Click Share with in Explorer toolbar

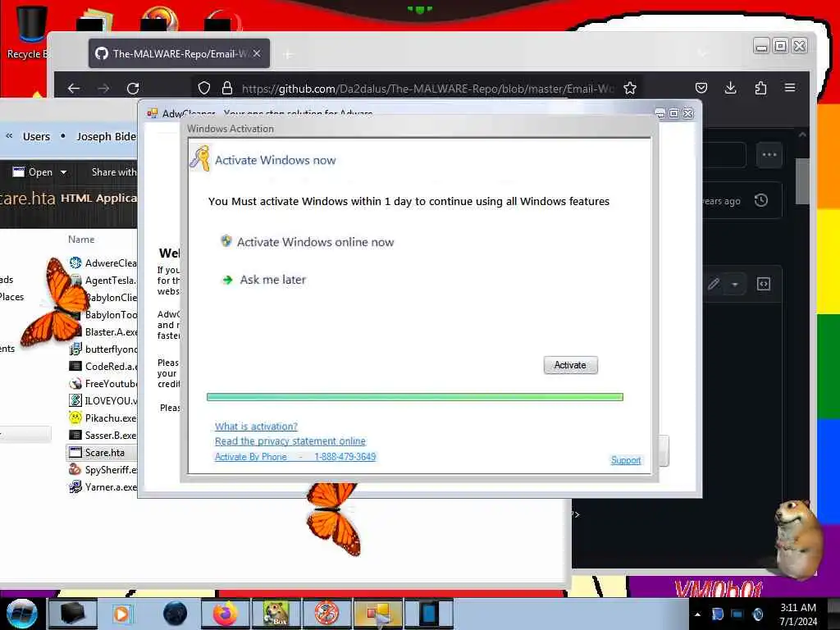click(x=113, y=172)
